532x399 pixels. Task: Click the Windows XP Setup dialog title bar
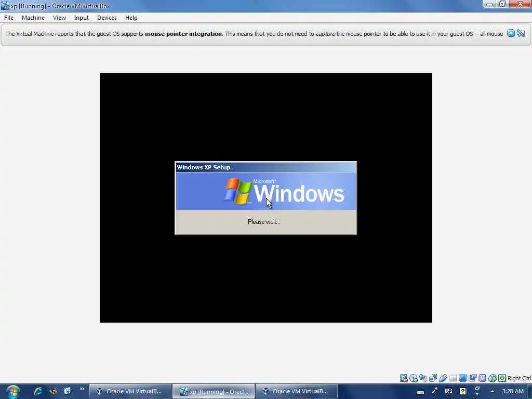click(265, 167)
